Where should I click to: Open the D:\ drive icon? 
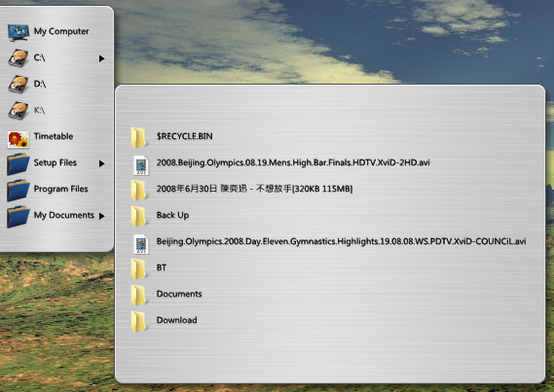pos(18,85)
